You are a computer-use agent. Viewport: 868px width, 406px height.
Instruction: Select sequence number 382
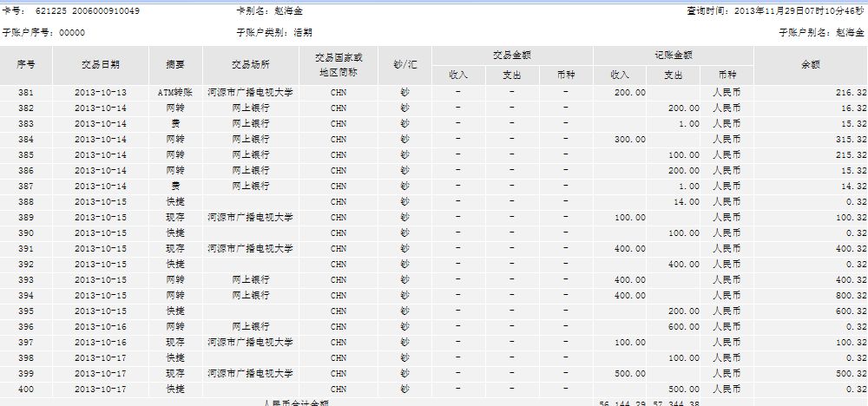[x=26, y=108]
